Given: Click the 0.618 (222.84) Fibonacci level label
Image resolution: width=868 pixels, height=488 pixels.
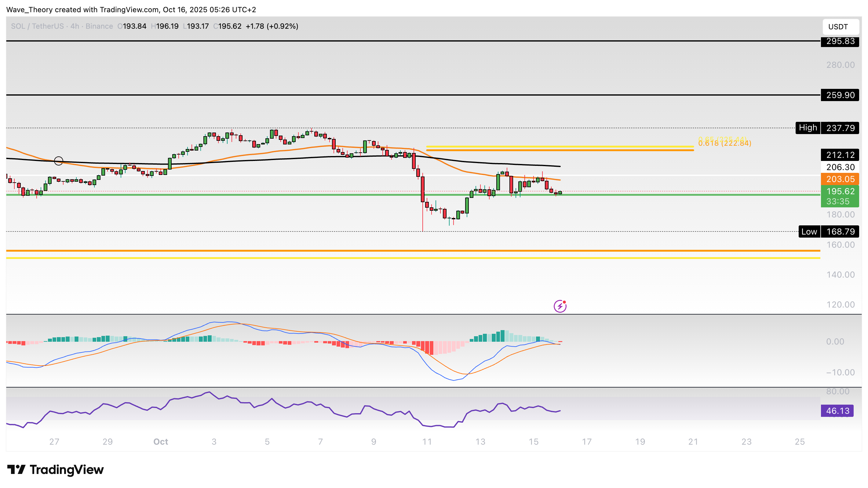Looking at the screenshot, I should (724, 144).
